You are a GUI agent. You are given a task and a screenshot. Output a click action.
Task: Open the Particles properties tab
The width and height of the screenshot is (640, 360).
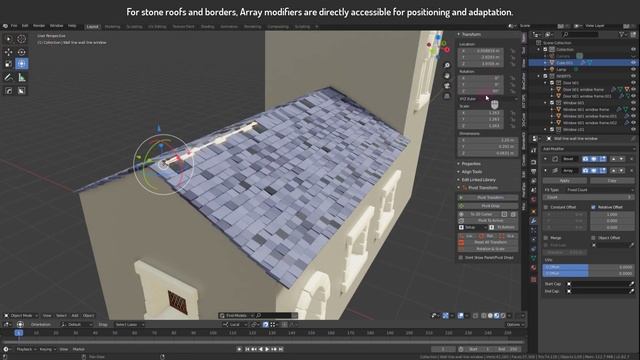pyautogui.click(x=533, y=231)
